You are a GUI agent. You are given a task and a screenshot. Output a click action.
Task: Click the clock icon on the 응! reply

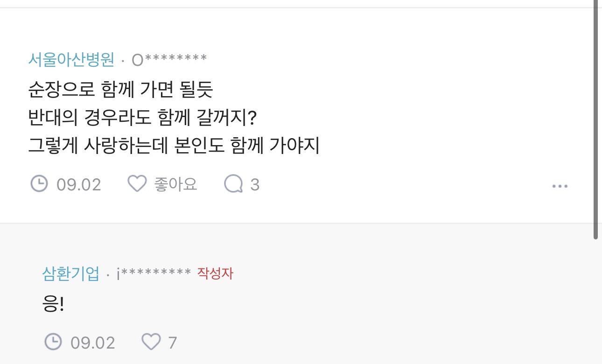pyautogui.click(x=53, y=342)
